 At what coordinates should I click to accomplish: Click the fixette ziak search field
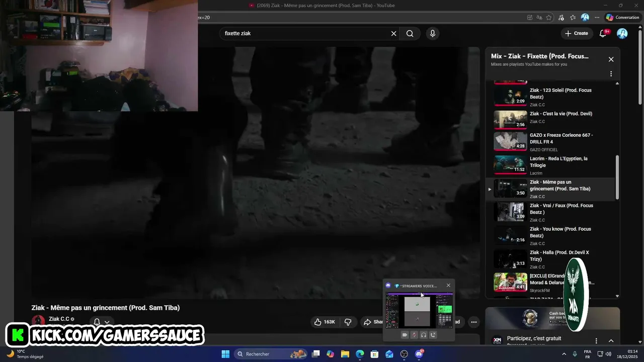click(x=304, y=33)
